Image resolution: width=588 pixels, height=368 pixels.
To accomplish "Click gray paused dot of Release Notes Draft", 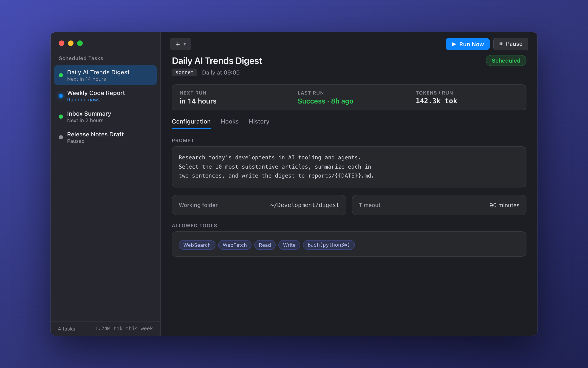I will coord(61,137).
